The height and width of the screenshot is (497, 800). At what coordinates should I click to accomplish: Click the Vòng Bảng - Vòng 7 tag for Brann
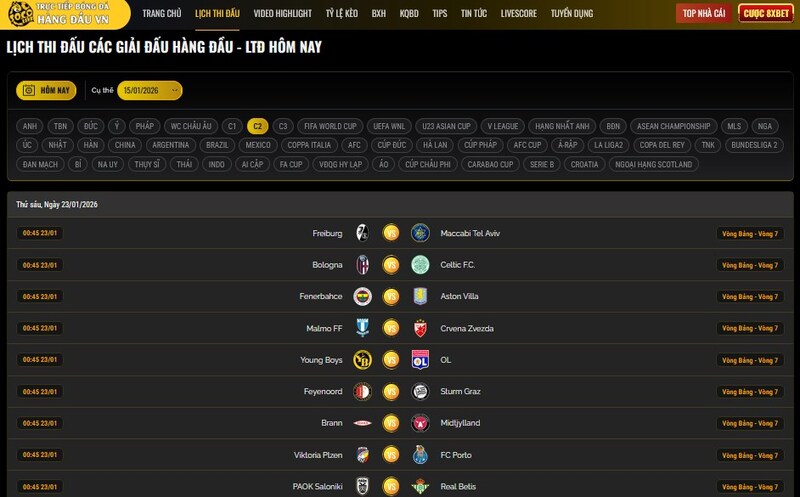tap(749, 423)
